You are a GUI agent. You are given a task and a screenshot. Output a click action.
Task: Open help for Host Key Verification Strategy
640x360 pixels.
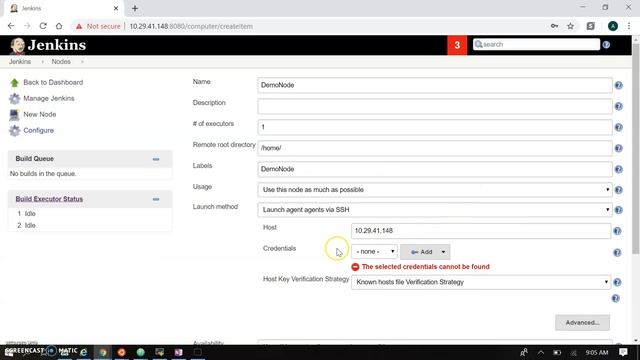point(617,282)
